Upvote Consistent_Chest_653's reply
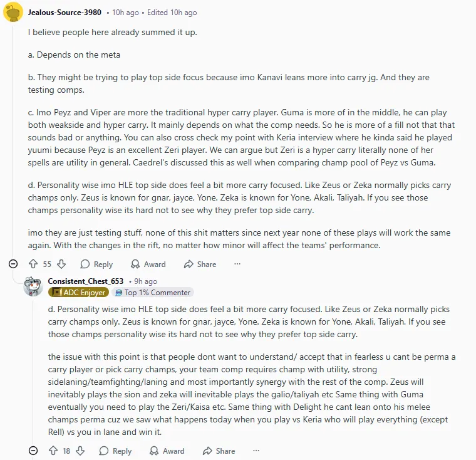476x460 pixels. click(53, 451)
